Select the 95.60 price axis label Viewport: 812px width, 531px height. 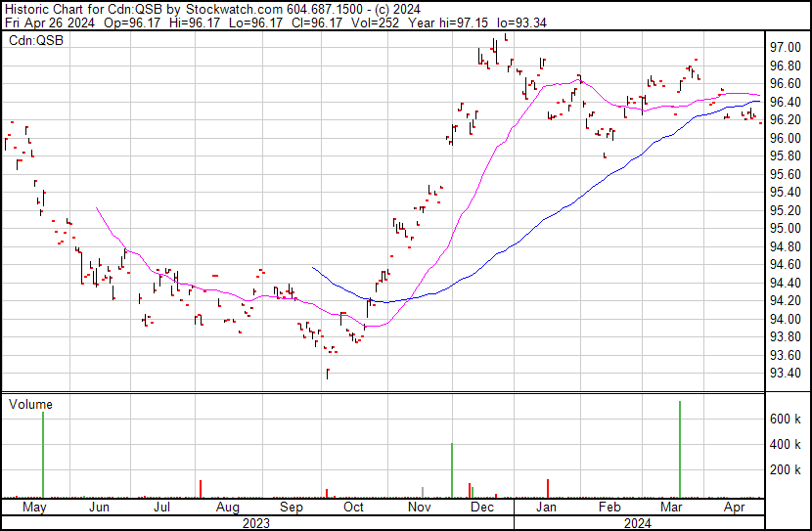pyautogui.click(x=785, y=174)
